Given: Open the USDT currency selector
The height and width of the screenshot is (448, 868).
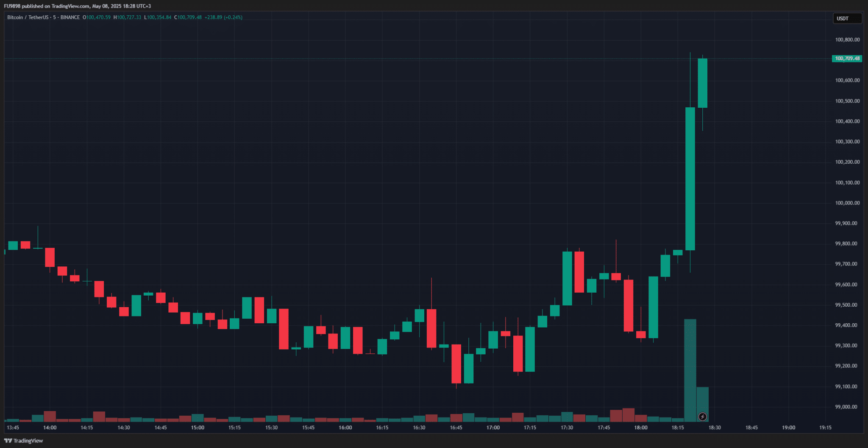Looking at the screenshot, I should coord(847,18).
